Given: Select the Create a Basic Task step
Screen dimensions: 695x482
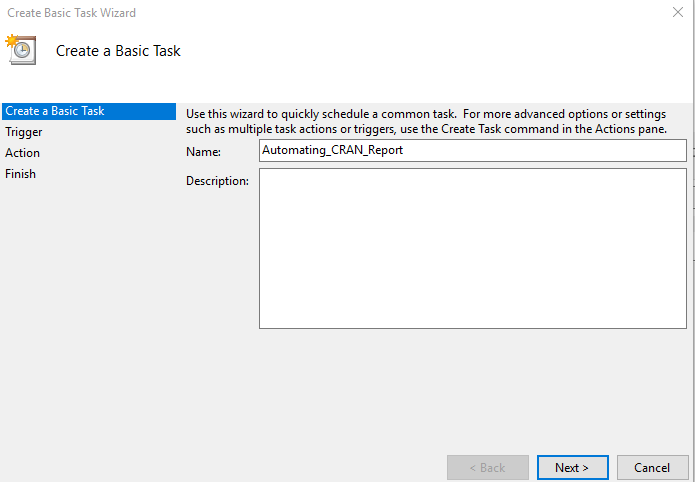Looking at the screenshot, I should coord(89,111).
